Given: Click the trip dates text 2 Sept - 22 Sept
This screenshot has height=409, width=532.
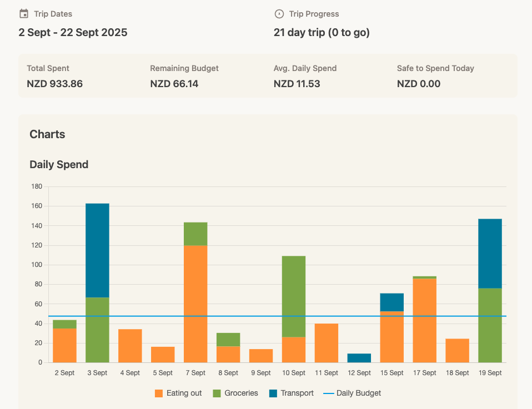Looking at the screenshot, I should pos(72,33).
